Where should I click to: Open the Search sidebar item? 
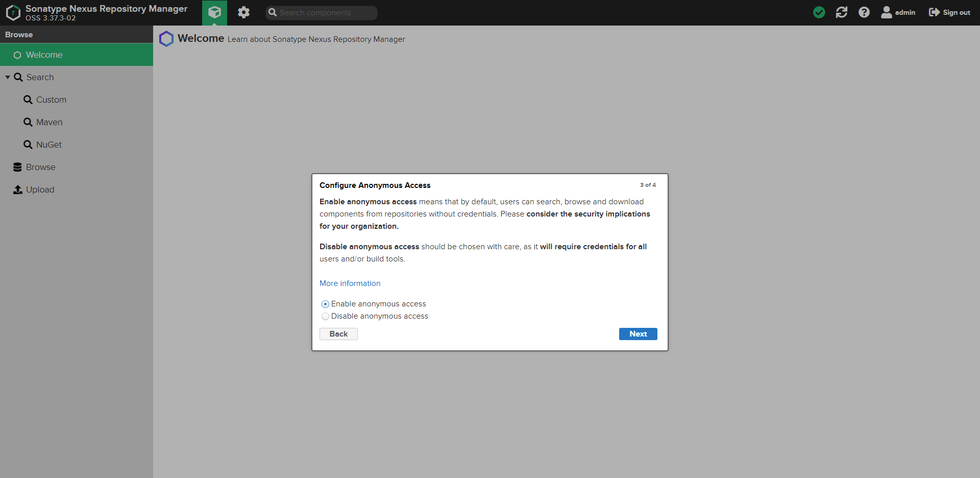77,77
